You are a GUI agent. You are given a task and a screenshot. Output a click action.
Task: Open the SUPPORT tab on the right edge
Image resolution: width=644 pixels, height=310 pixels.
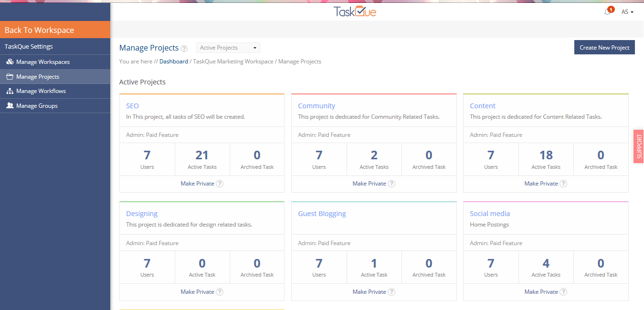(x=638, y=147)
